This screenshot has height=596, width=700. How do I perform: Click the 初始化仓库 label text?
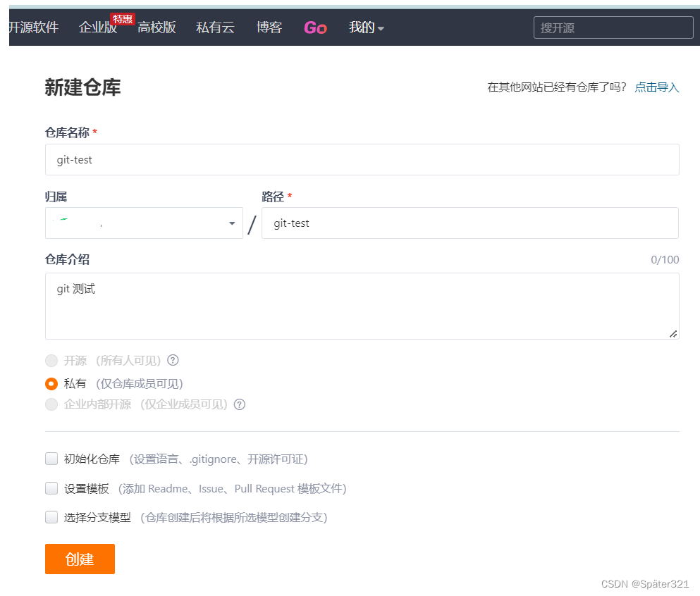[x=92, y=459]
